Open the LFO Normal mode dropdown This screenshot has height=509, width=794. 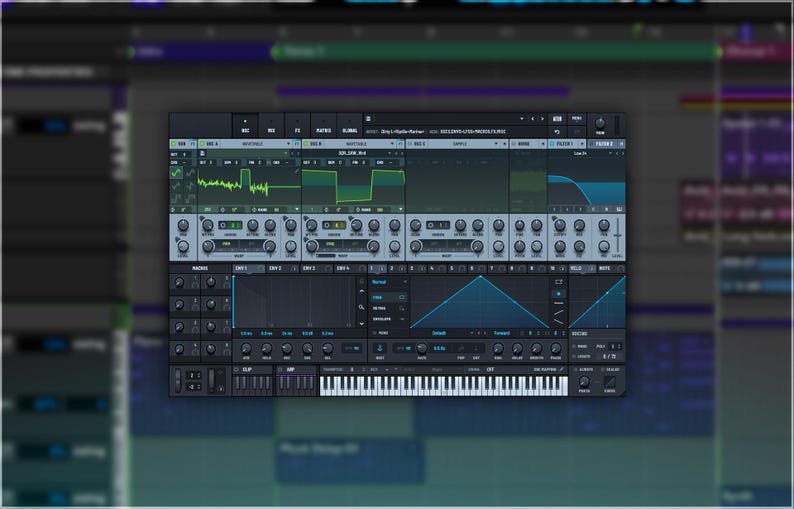(389, 282)
